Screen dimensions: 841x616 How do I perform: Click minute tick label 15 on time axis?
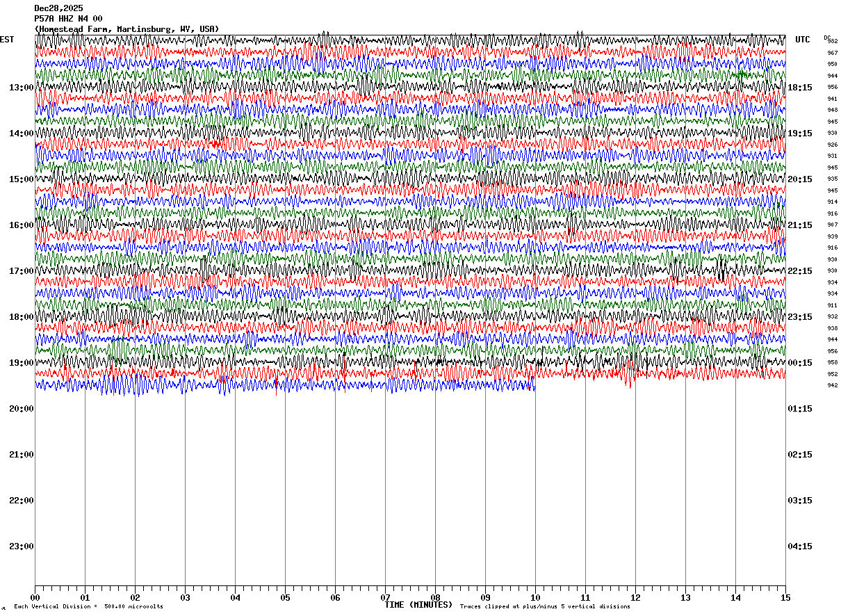tap(785, 597)
